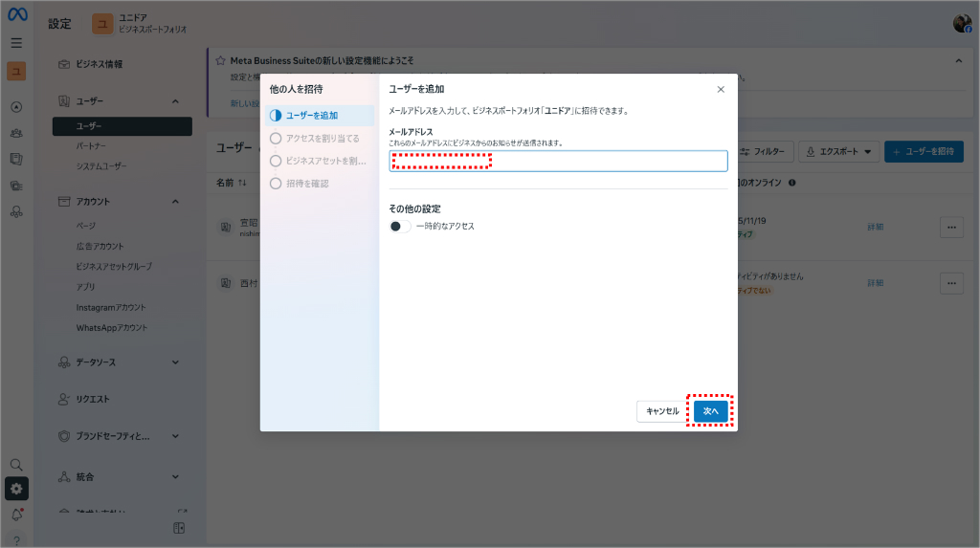Open 広告アカウント in sidebar
The image size is (980, 548).
[100, 246]
